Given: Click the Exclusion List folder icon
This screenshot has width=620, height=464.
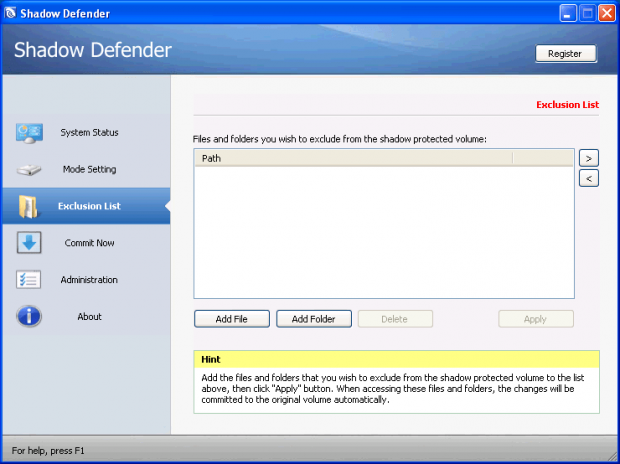Looking at the screenshot, I should (28, 206).
